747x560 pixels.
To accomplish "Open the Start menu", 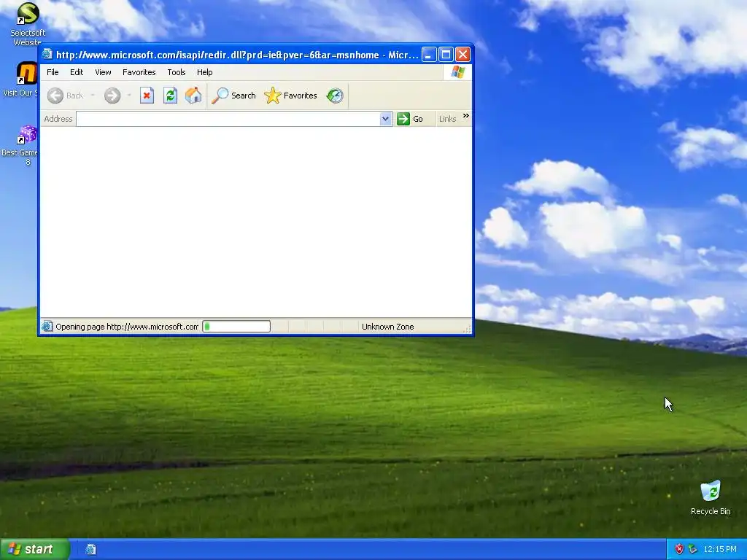I will pos(35,549).
